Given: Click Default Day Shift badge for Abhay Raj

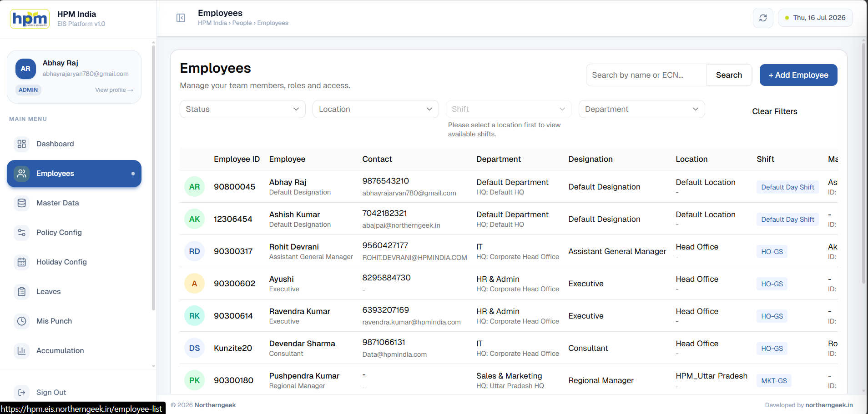Looking at the screenshot, I should click(787, 187).
